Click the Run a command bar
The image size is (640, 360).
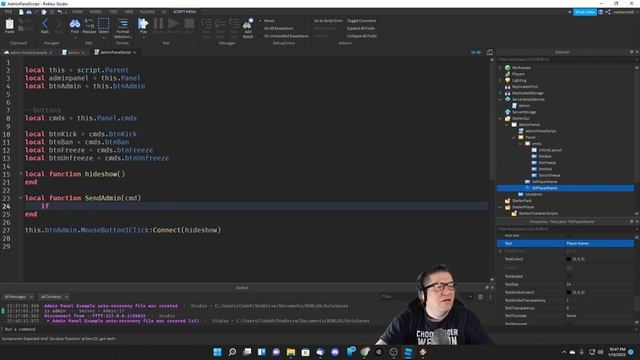[x=188, y=329]
